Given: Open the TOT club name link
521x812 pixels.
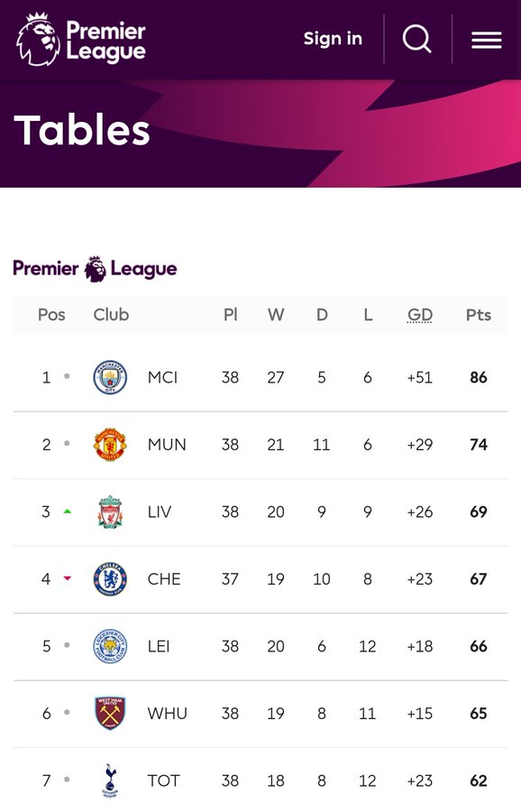Looking at the screenshot, I should pyautogui.click(x=163, y=780).
